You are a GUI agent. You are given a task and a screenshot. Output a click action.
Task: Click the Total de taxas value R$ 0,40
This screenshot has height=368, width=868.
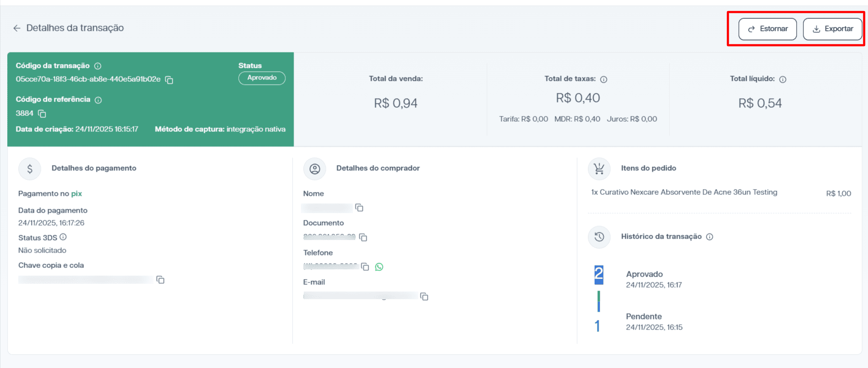point(578,98)
